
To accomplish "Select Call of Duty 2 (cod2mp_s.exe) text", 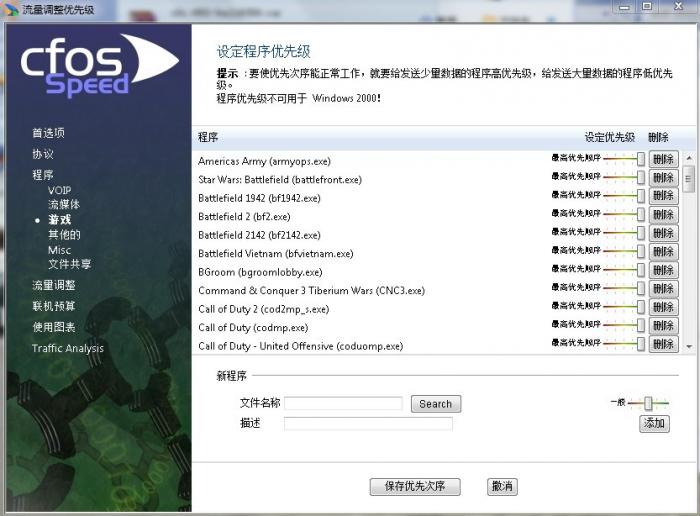I will click(263, 309).
